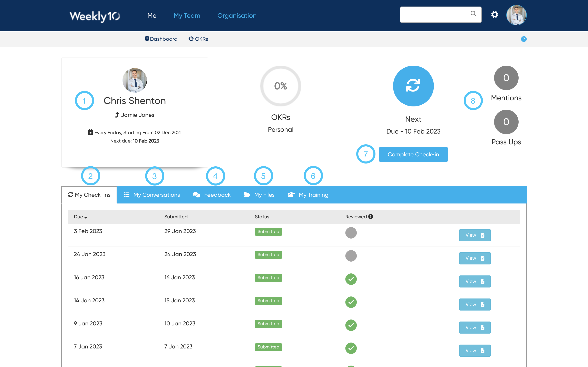The image size is (588, 367).
Task: Click the blue check-in sync circle icon
Action: pos(413,86)
